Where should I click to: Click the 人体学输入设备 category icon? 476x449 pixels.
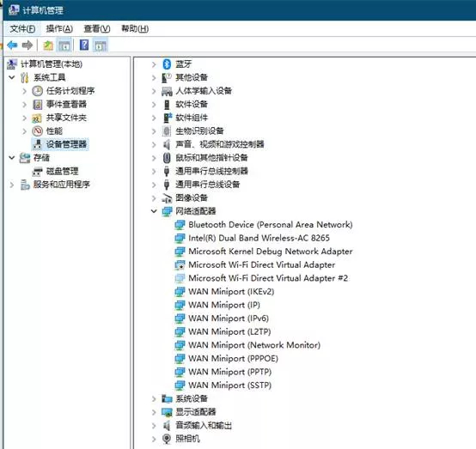click(167, 91)
